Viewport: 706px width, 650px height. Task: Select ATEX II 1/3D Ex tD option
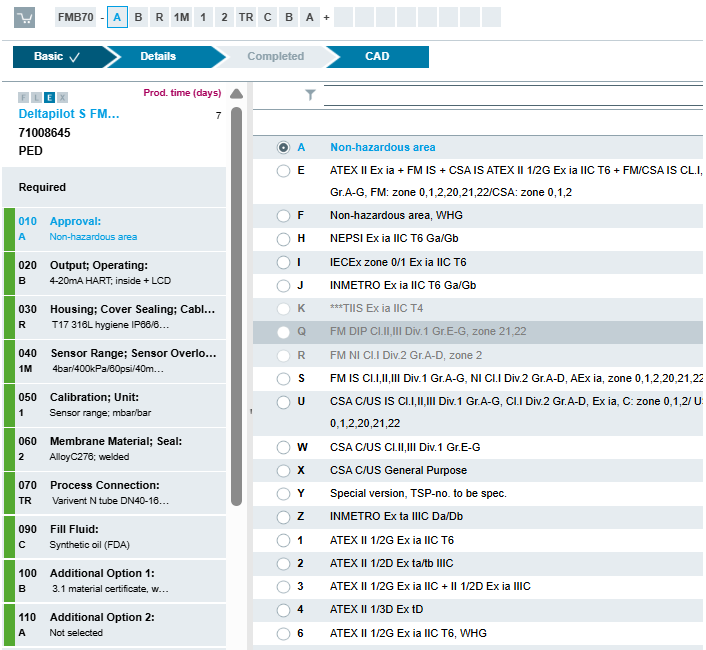click(x=284, y=609)
